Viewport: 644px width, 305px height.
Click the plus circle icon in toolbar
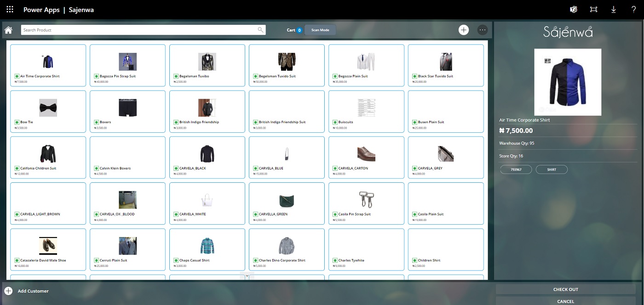click(464, 30)
